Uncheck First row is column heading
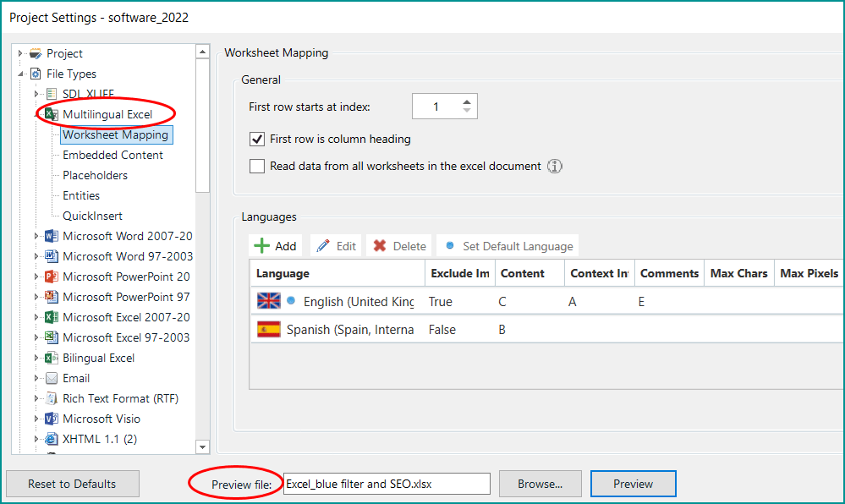This screenshot has height=504, width=845. pyautogui.click(x=257, y=139)
